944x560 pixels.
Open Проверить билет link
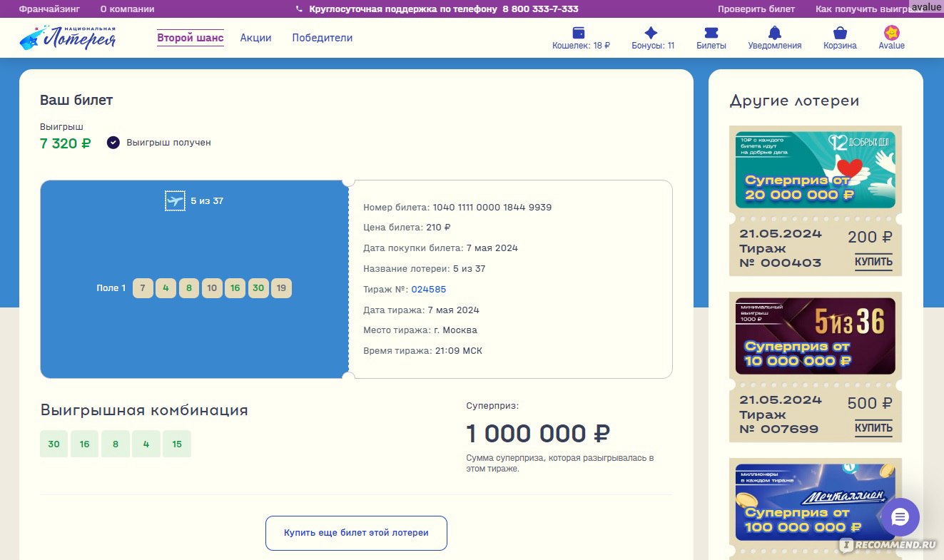coord(756,9)
